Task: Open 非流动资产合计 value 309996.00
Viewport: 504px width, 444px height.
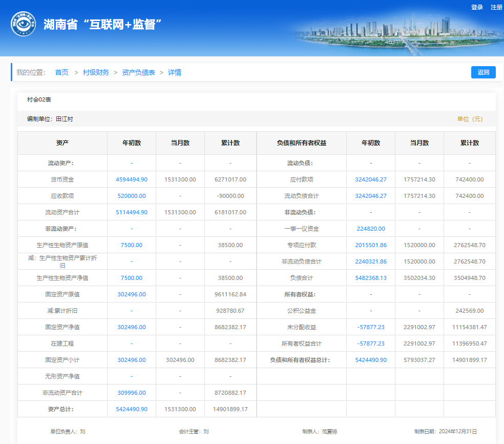Action: (x=132, y=393)
